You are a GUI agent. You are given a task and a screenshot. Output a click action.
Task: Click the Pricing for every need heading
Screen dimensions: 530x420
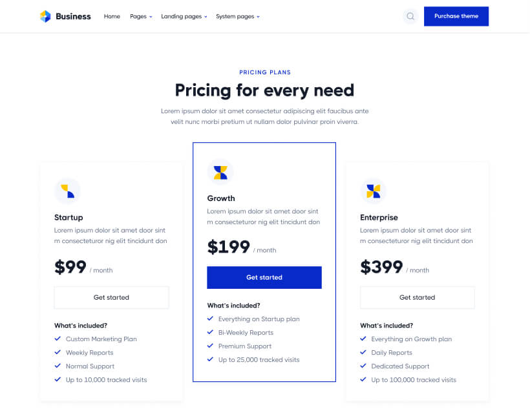click(264, 90)
